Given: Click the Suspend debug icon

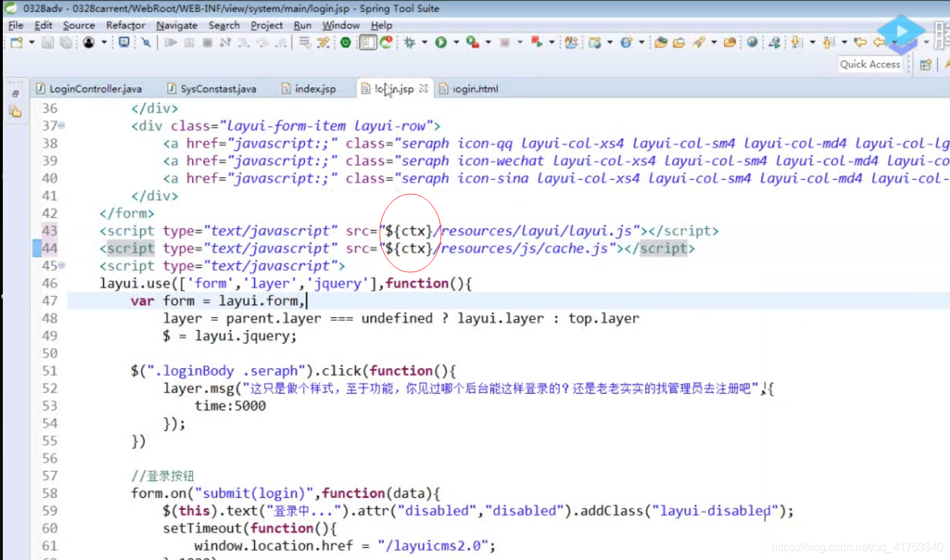Looking at the screenshot, I should 189,42.
